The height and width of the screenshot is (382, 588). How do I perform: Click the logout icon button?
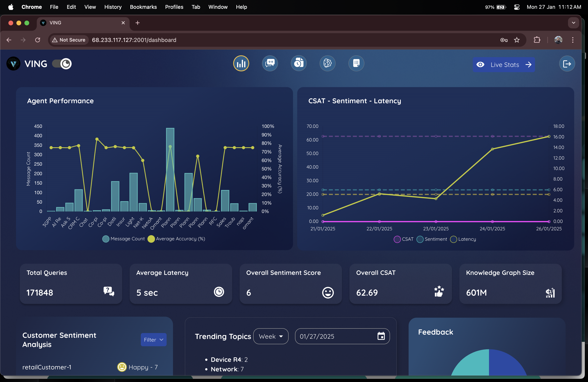pos(567,64)
